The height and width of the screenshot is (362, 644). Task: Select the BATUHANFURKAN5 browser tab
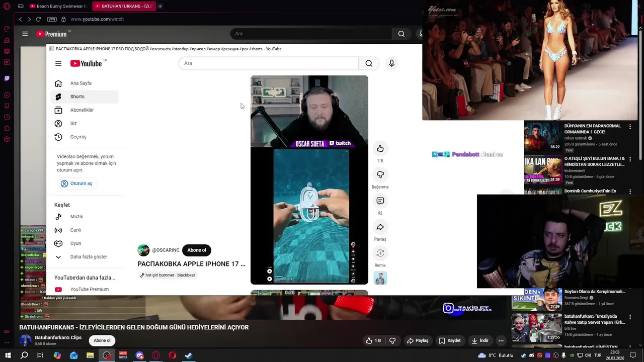(123, 6)
